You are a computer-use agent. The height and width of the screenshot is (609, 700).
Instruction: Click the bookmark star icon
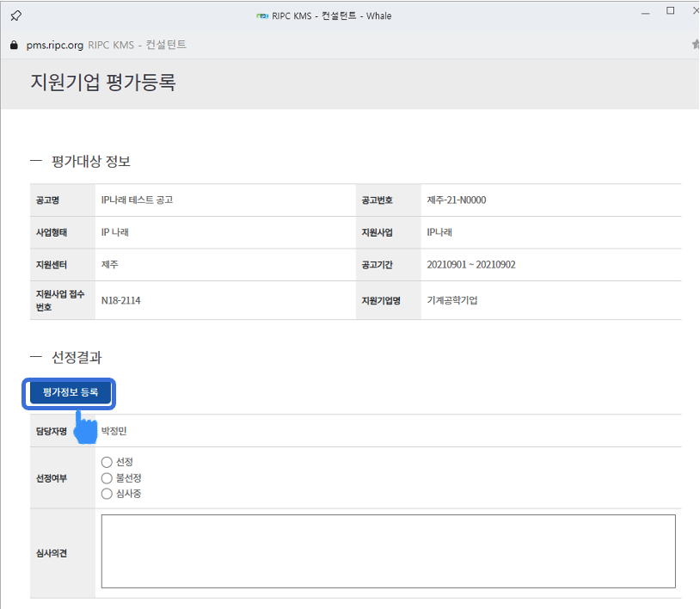click(695, 45)
